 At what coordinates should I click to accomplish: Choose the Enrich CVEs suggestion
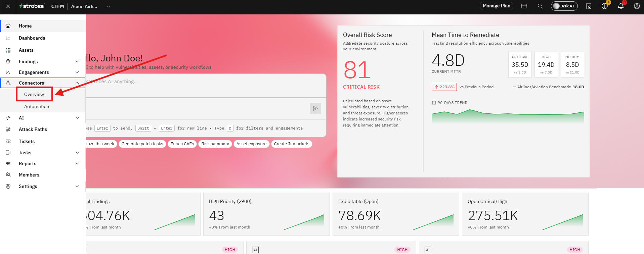pyautogui.click(x=182, y=144)
